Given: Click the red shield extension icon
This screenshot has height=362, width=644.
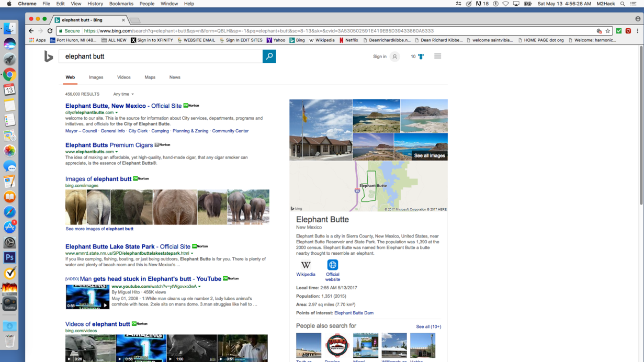Looking at the screenshot, I should [628, 31].
